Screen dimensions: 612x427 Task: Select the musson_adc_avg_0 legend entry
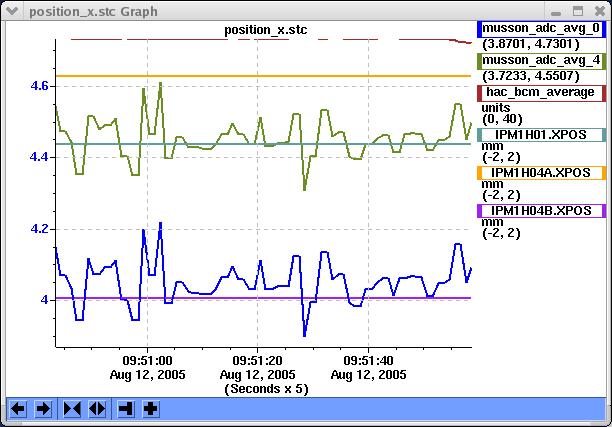[541, 29]
